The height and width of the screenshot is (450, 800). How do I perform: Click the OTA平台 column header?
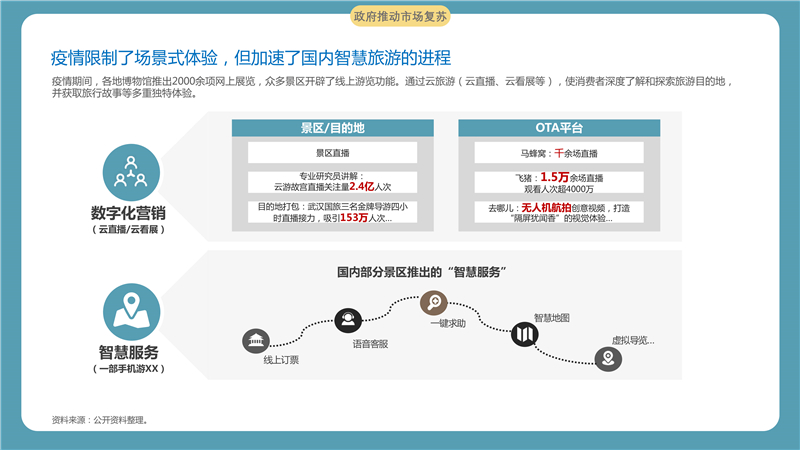click(x=559, y=128)
